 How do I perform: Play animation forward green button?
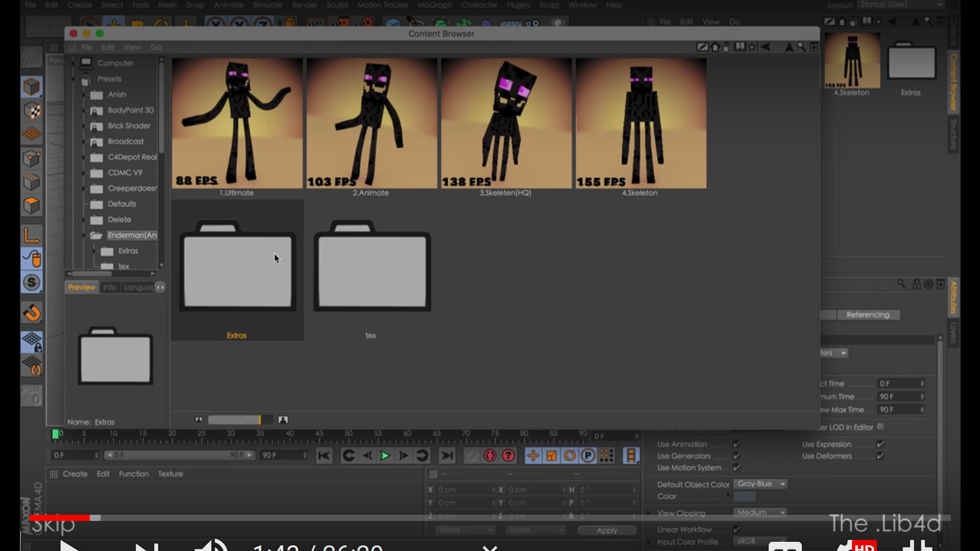coord(385,456)
